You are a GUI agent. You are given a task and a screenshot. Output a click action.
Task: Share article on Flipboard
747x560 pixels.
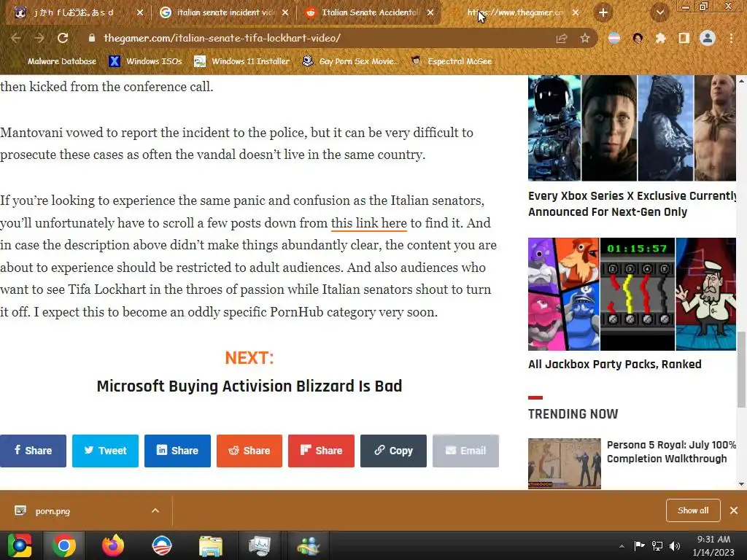pos(321,451)
